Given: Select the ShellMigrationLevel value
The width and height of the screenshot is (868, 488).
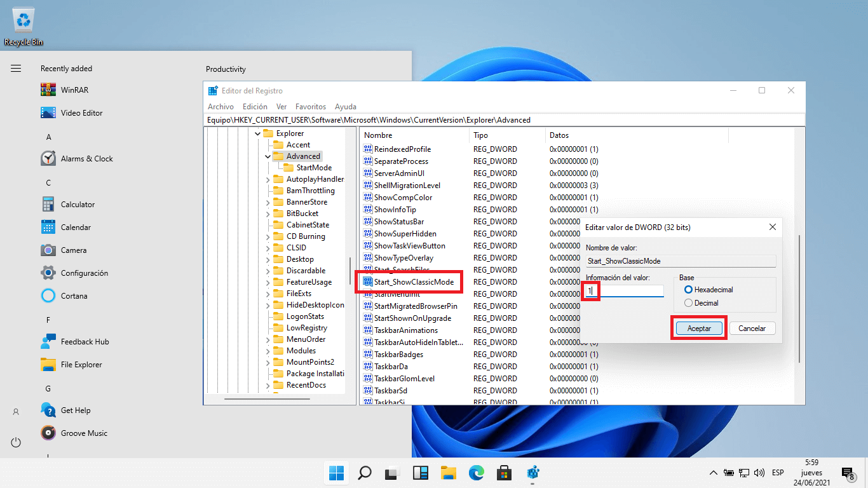Looking at the screenshot, I should 407,186.
